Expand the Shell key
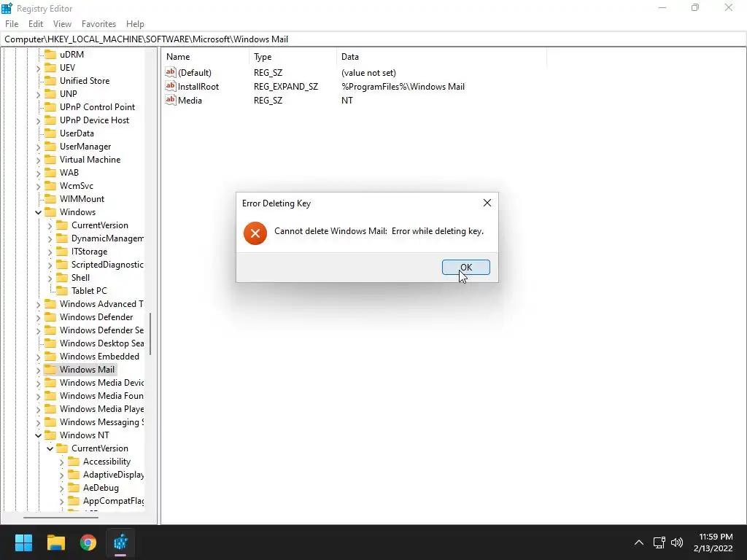 pos(50,278)
